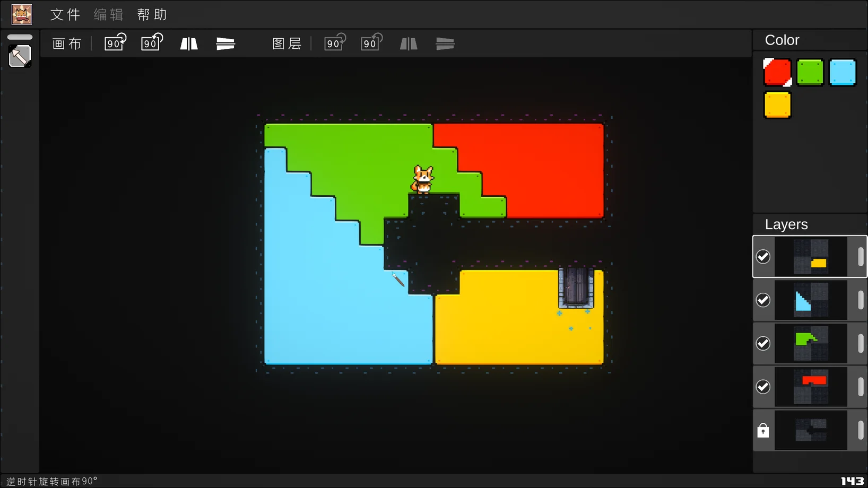Viewport: 868px width, 488px height.
Task: Click the 画布 toolbar label
Action: point(67,43)
